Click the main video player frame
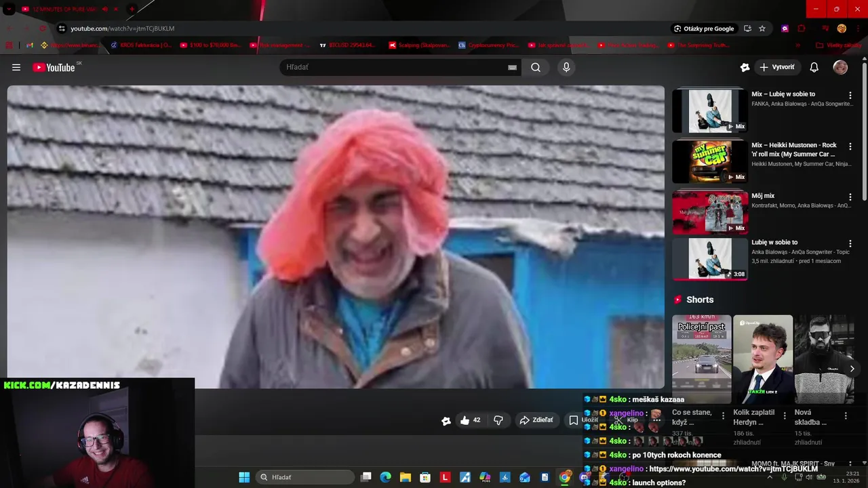The height and width of the screenshot is (488, 868). 336,237
